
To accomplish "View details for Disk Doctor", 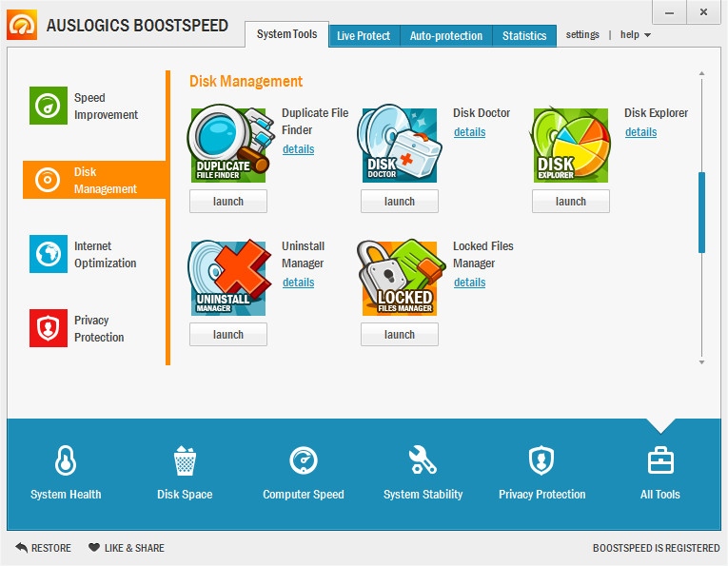I will click(470, 132).
